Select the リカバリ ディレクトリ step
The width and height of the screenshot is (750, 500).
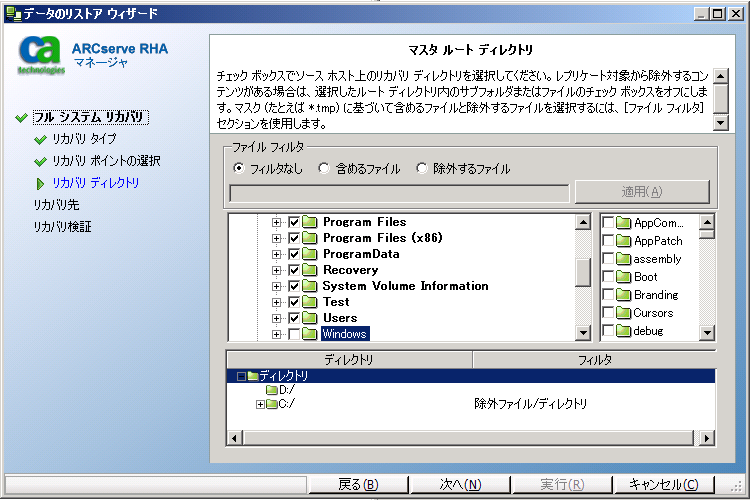(x=95, y=183)
